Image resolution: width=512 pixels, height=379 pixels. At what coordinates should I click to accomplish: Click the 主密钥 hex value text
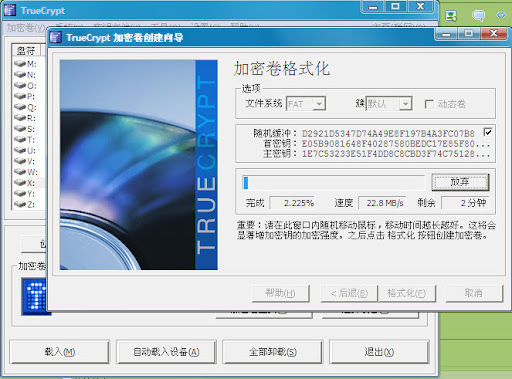tap(396, 154)
